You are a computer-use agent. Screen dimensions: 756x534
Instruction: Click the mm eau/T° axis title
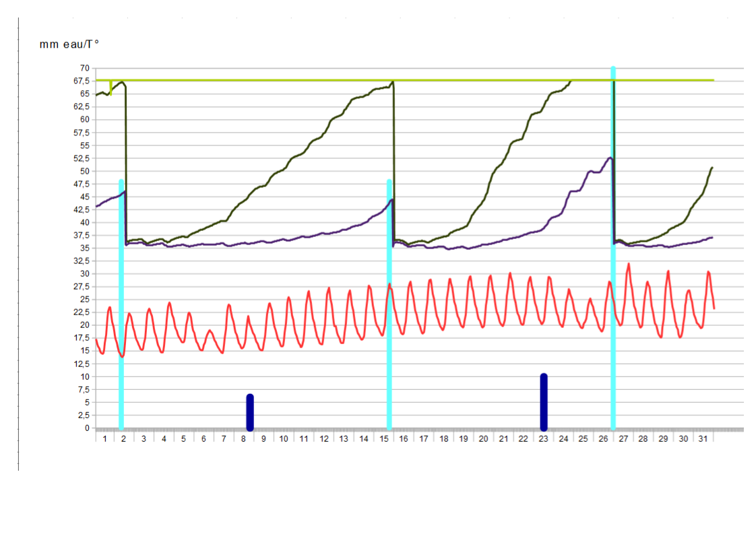click(x=68, y=44)
